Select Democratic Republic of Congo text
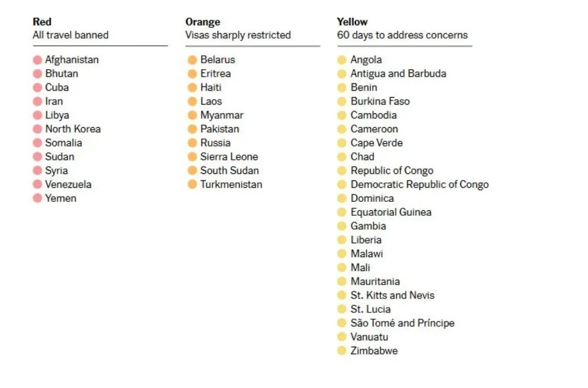The width and height of the screenshot is (588, 388). tap(420, 185)
